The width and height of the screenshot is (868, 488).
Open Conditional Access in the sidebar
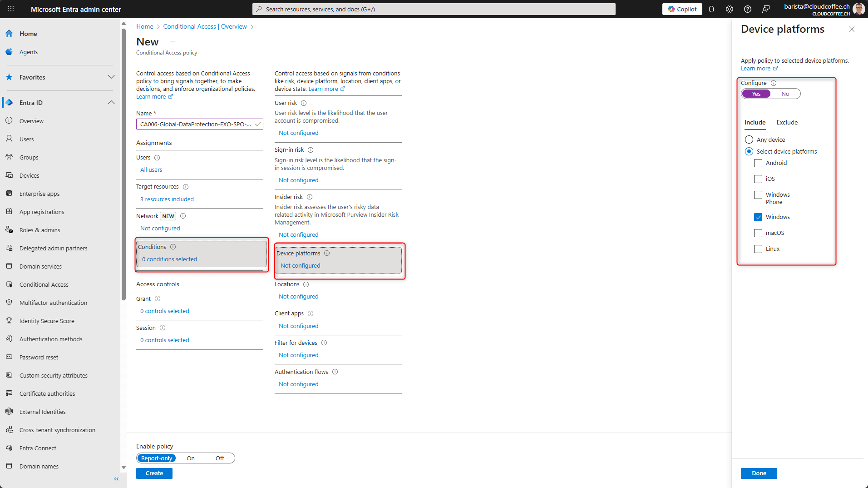(x=44, y=284)
